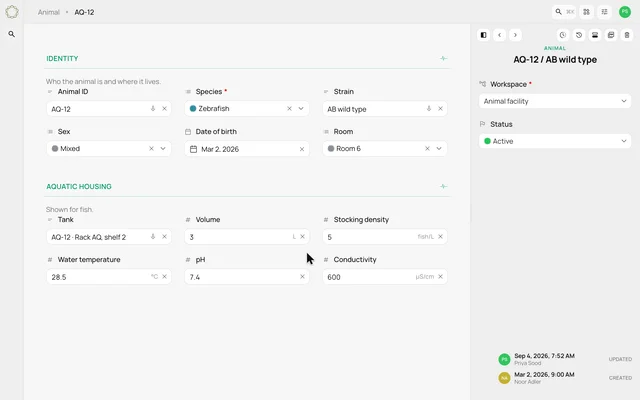Clear the Date of birth value
The image size is (640, 400).
tap(302, 149)
